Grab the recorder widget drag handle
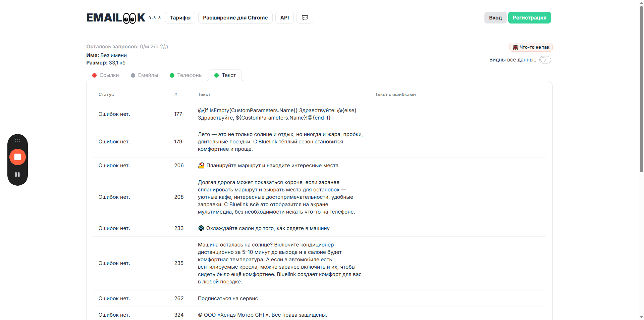Image resolution: width=644 pixels, height=320 pixels. pos(17,140)
